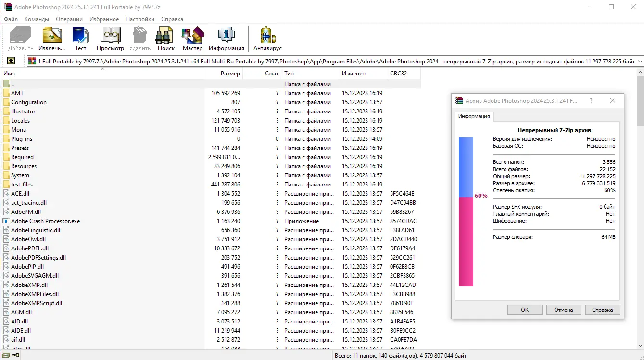Select the Информация tab in the archive dialog
This screenshot has height=360, width=644.
tap(474, 116)
